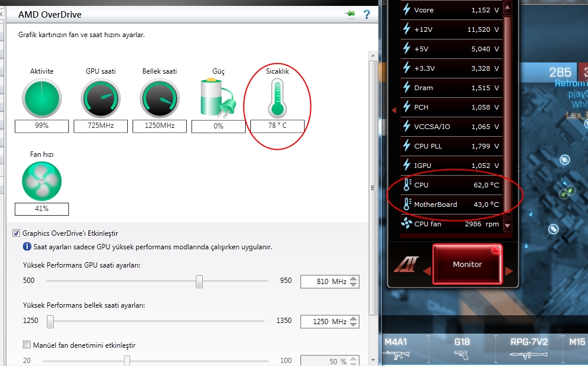This screenshot has height=366, width=588.
Task: Click the Fan hızı fan icon
Action: (x=42, y=180)
